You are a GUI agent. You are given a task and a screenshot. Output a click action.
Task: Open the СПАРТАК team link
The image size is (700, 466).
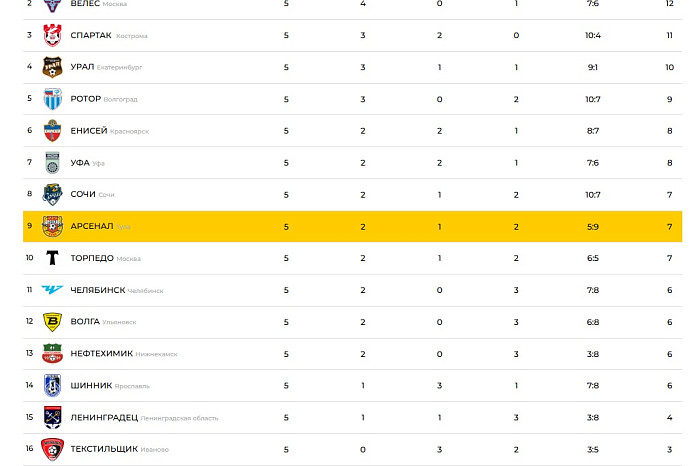tap(91, 35)
